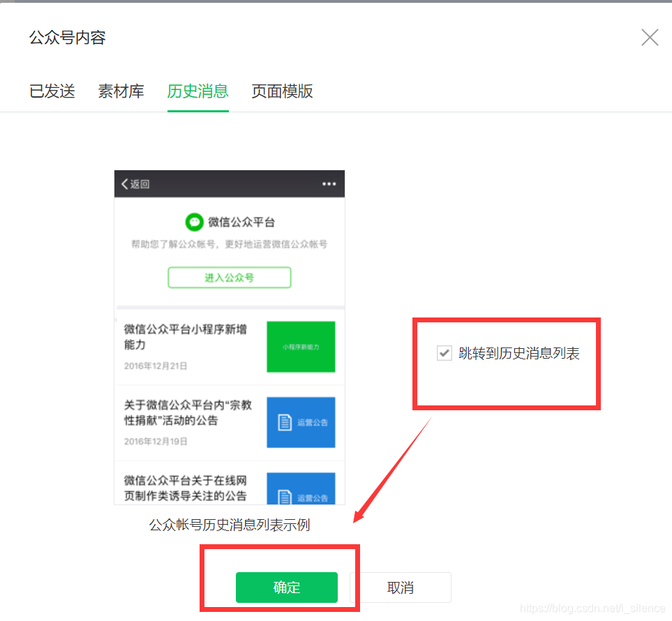This screenshot has height=621, width=672.
Task: Toggle the 跳转到历史消息列表 checkbox
Action: [445, 353]
